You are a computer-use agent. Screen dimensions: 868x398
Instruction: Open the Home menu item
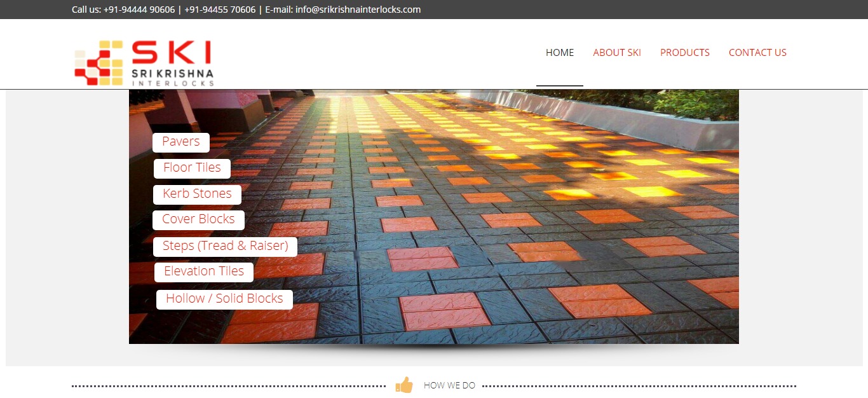pos(560,53)
